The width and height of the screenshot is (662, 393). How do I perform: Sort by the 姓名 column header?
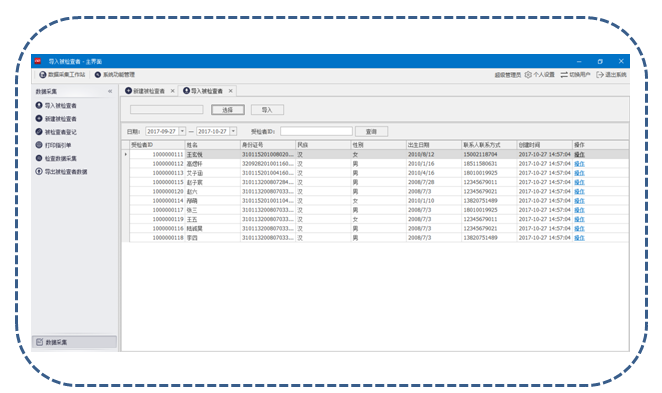pyautogui.click(x=213, y=145)
